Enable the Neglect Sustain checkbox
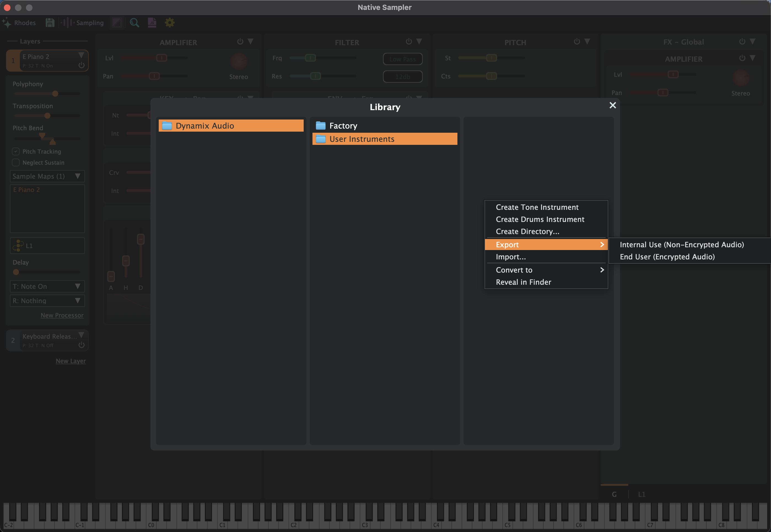771x532 pixels. coord(16,162)
